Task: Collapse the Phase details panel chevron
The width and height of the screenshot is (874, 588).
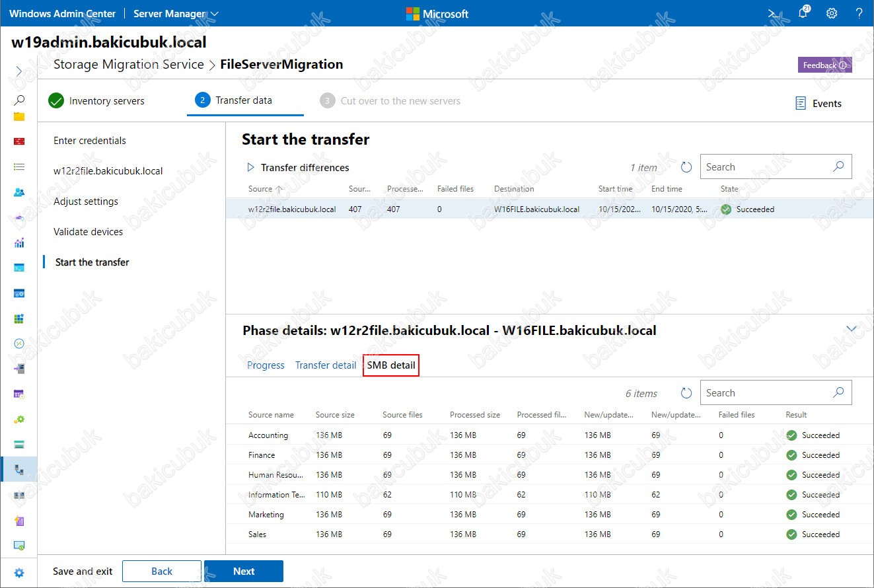Action: (852, 328)
